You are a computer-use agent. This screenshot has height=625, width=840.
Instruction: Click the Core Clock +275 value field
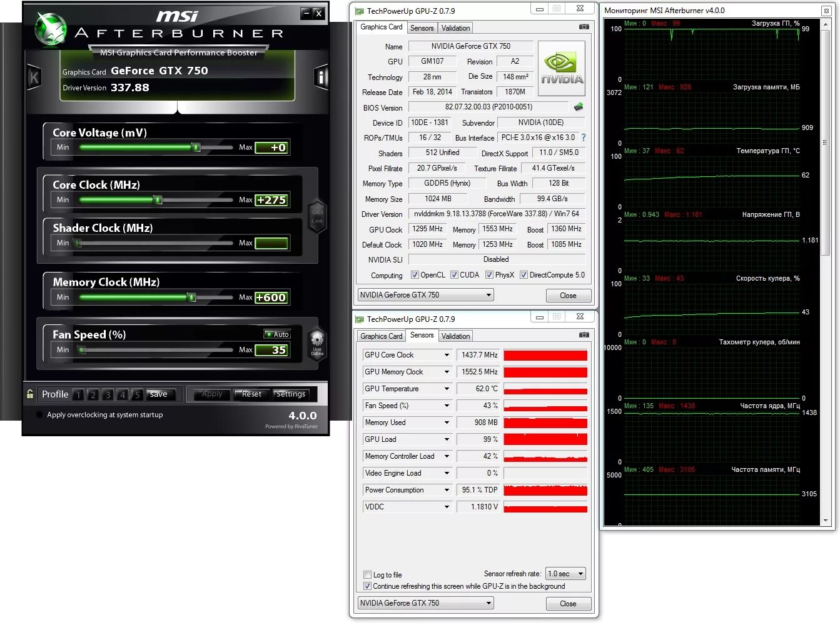click(271, 200)
